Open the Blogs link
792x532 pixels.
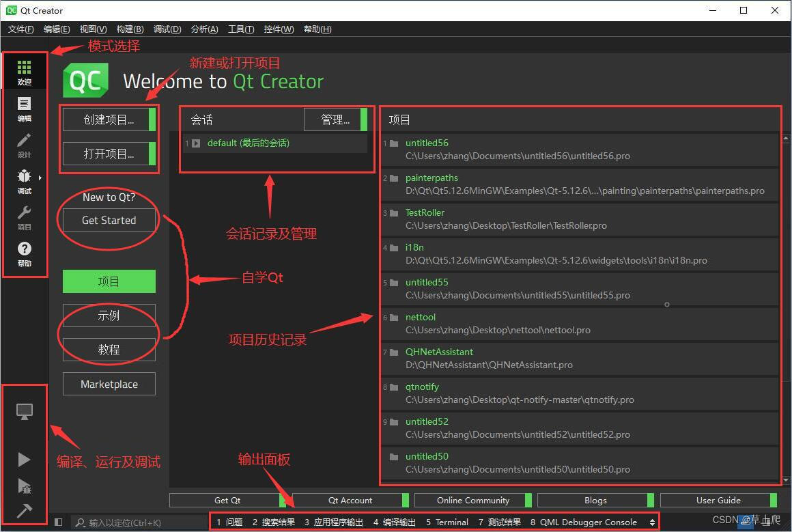pyautogui.click(x=595, y=500)
